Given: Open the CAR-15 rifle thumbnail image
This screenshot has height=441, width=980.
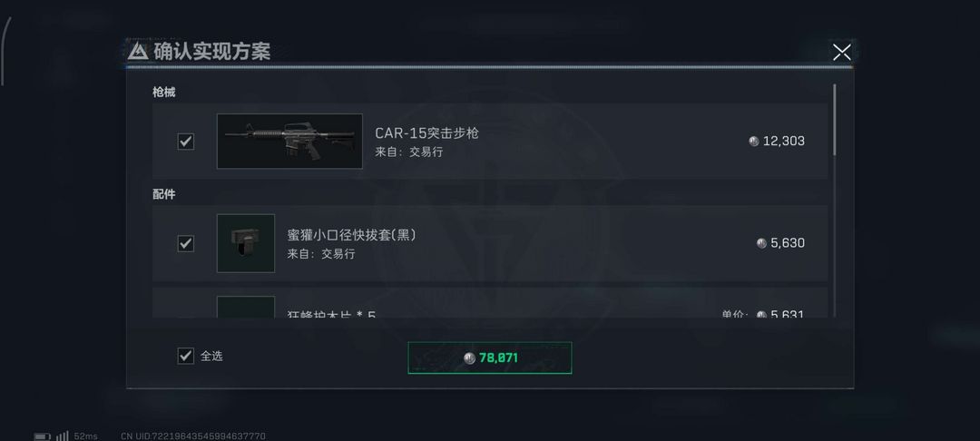Looking at the screenshot, I should click(289, 142).
